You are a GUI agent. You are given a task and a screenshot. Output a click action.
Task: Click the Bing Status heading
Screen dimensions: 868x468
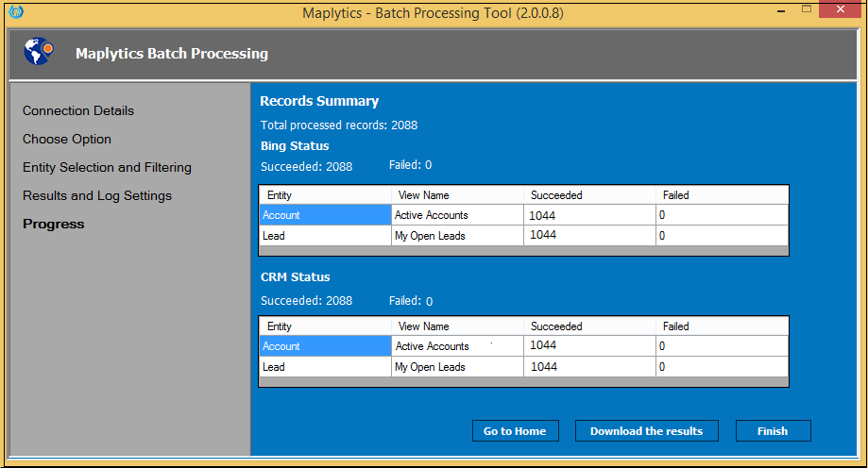(x=295, y=146)
